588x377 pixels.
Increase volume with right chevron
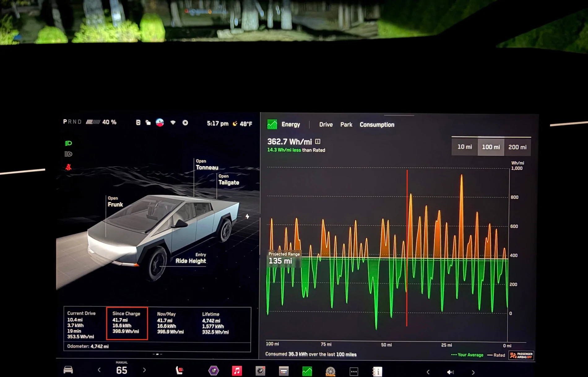click(473, 372)
